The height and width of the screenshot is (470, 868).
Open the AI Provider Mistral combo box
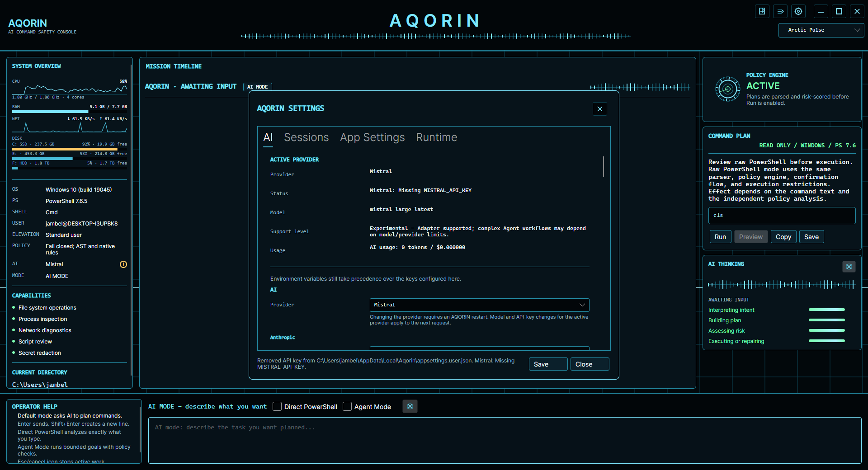point(479,305)
